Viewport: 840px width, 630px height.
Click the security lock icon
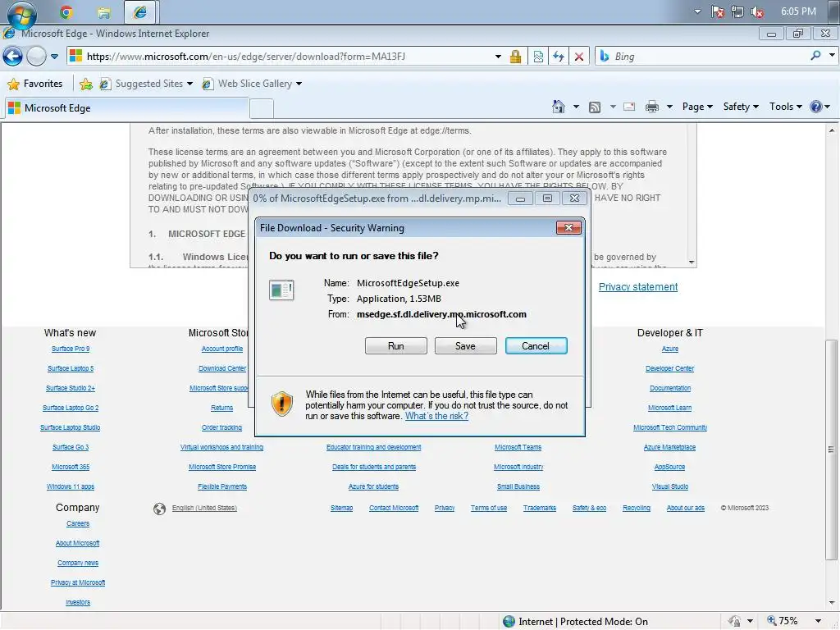515,57
